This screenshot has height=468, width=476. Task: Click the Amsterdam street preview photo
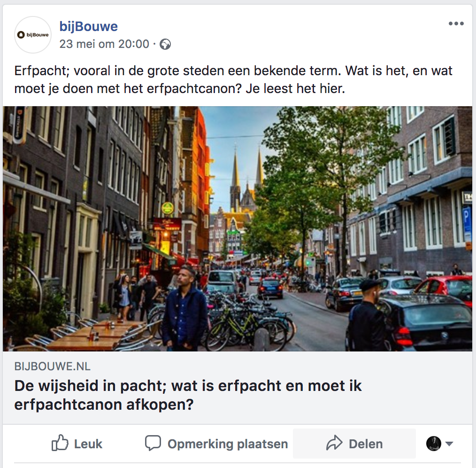click(x=238, y=228)
